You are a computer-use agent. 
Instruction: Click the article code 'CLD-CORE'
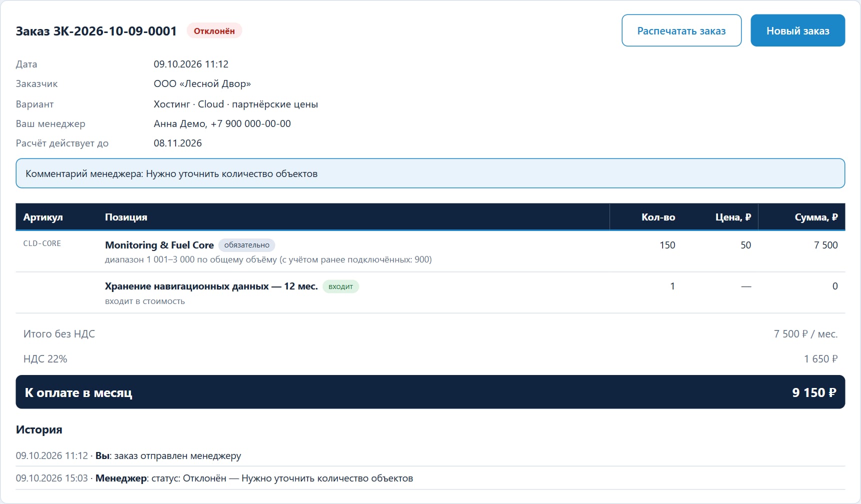point(42,243)
